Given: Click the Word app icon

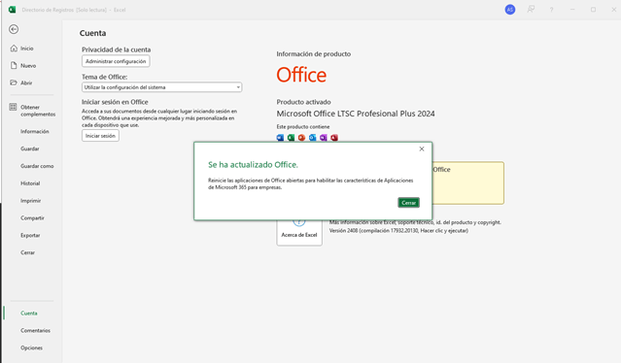Looking at the screenshot, I should 280,138.
